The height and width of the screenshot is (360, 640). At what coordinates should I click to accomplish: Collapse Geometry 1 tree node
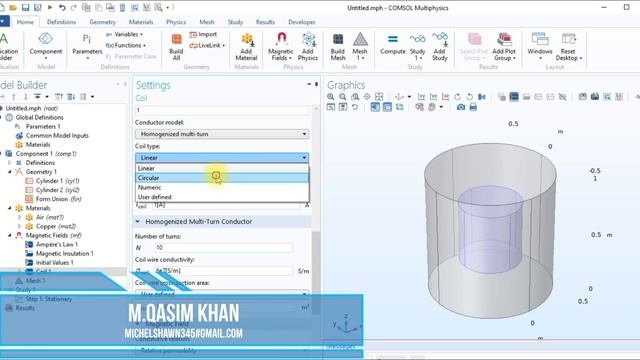pos(10,172)
